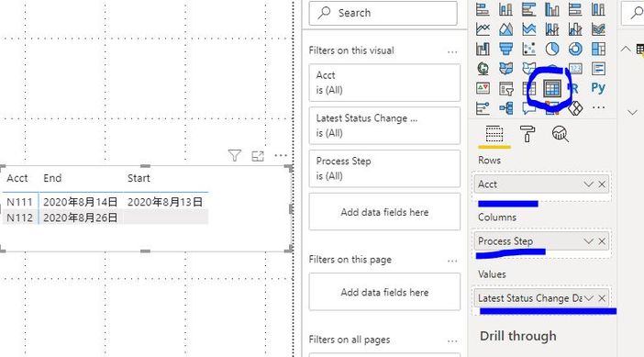Select the Pie chart visual

(x=552, y=49)
